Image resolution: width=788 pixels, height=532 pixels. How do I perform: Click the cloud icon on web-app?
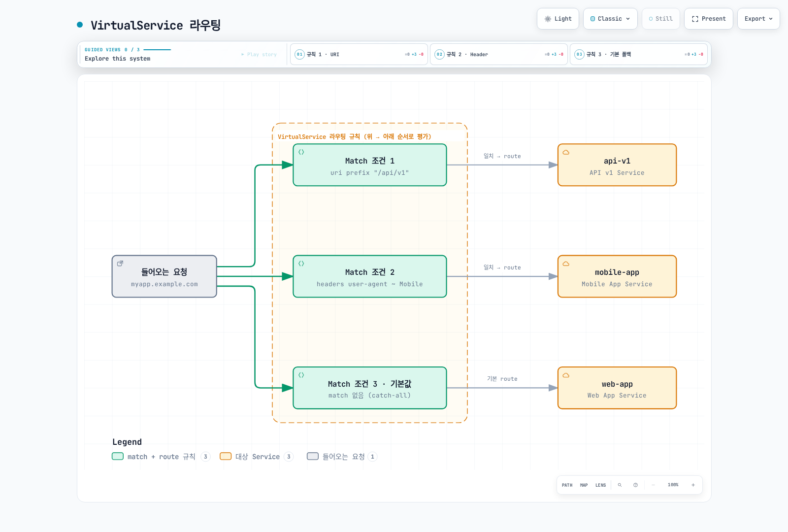click(566, 375)
